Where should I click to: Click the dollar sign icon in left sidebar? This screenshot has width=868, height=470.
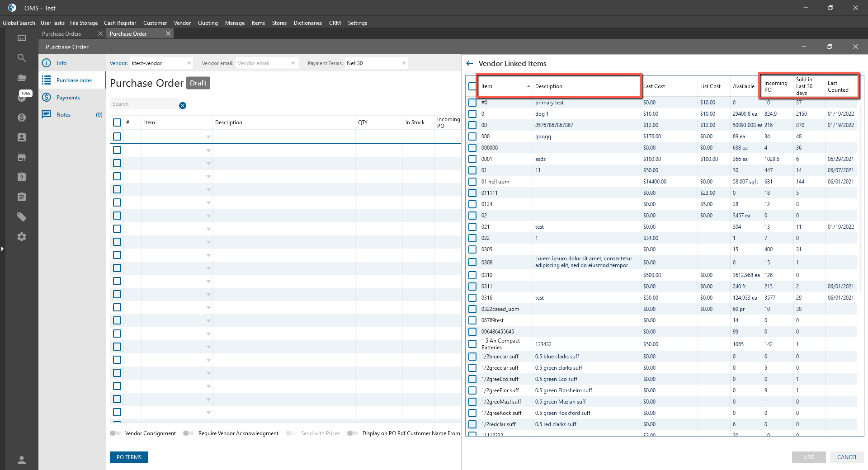(x=21, y=117)
